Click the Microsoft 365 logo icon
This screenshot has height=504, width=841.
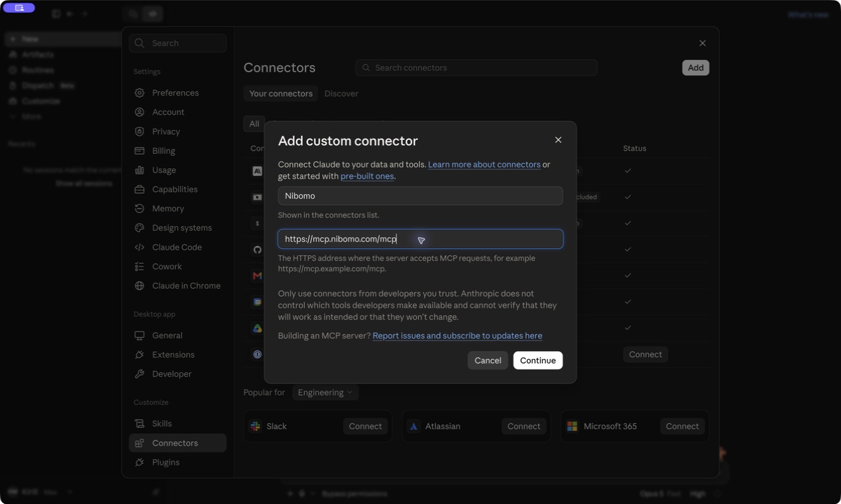pyautogui.click(x=572, y=426)
